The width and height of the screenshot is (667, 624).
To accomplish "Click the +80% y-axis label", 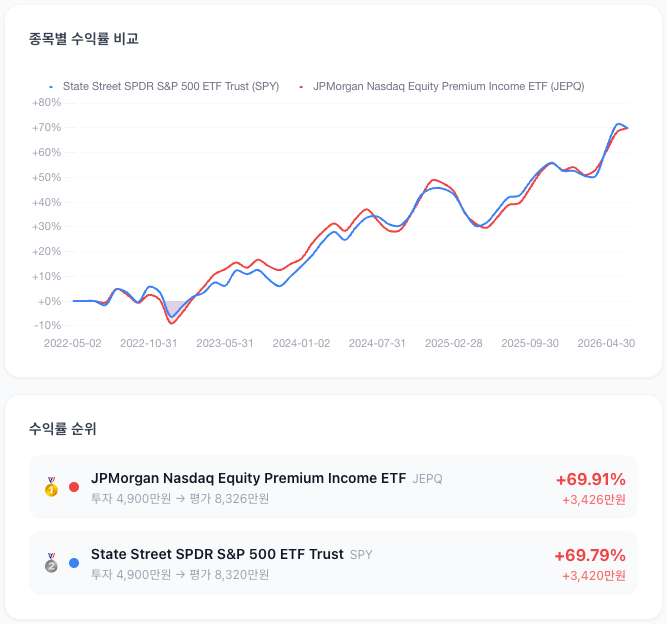I will point(46,103).
